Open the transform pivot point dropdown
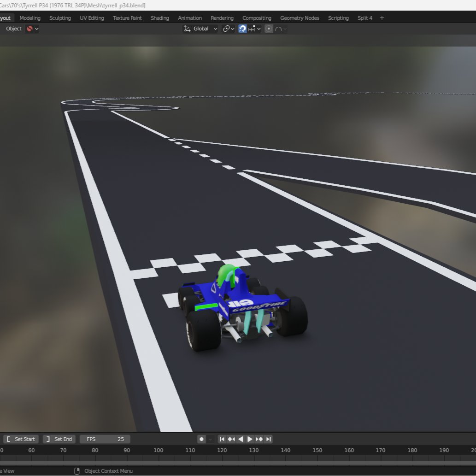476x476 pixels. click(x=228, y=29)
